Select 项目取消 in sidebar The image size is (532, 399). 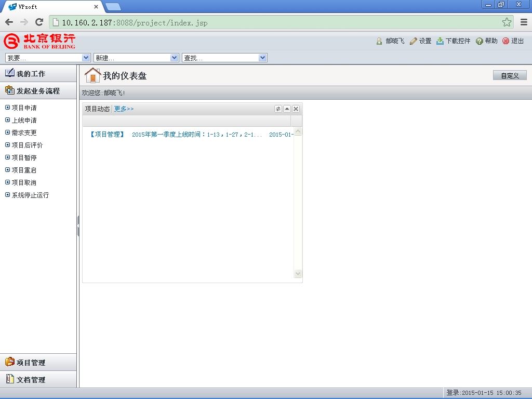[24, 182]
